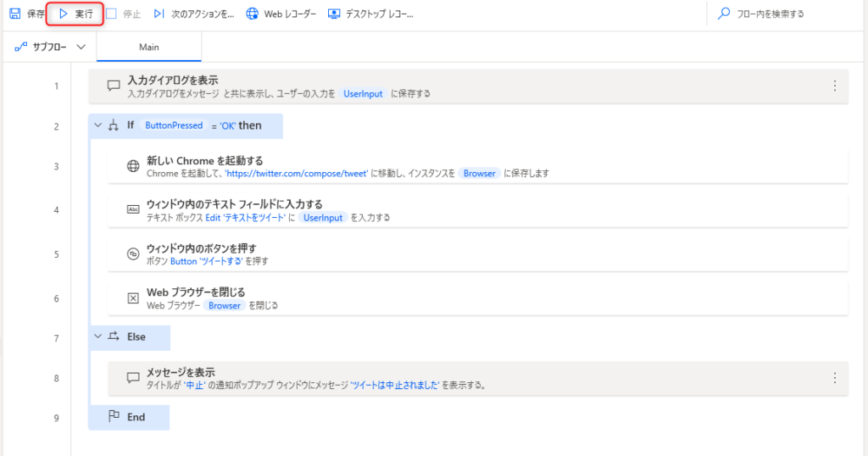
Task: Click the Button 'ツイートする' element link
Action: [207, 261]
